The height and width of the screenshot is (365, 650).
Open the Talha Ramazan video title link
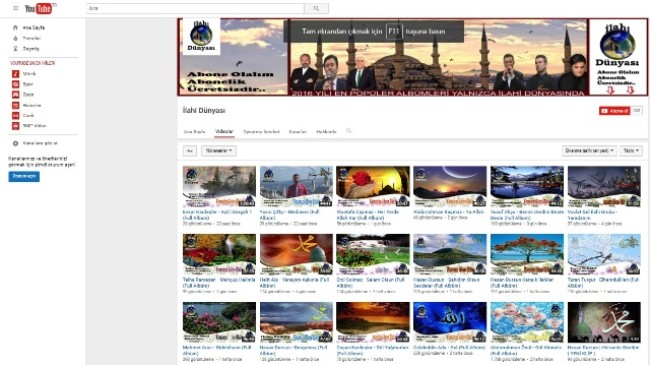[x=219, y=282]
